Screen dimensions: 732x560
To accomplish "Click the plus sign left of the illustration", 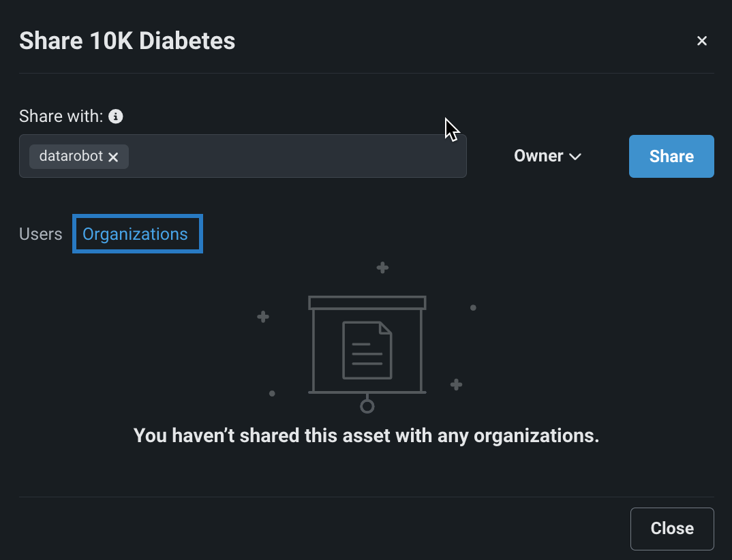I will pos(263,317).
